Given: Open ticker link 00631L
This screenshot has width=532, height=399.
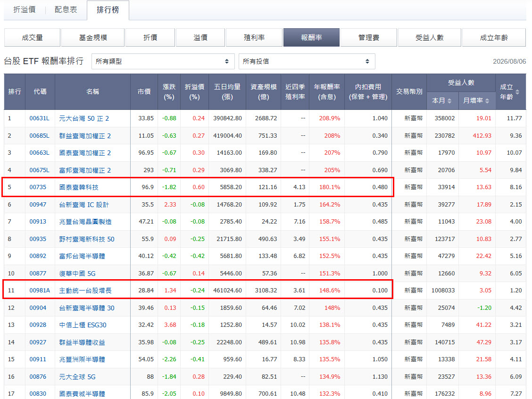Looking at the screenshot, I should (39, 118).
